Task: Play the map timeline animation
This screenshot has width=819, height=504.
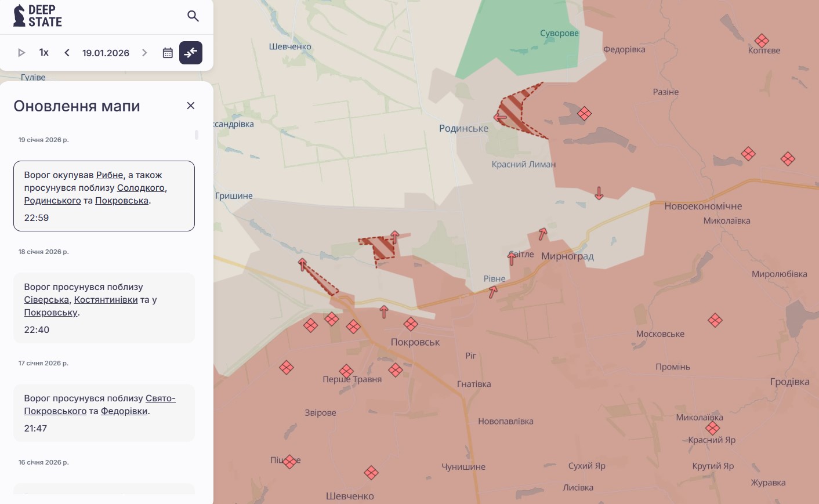Action: [21, 53]
